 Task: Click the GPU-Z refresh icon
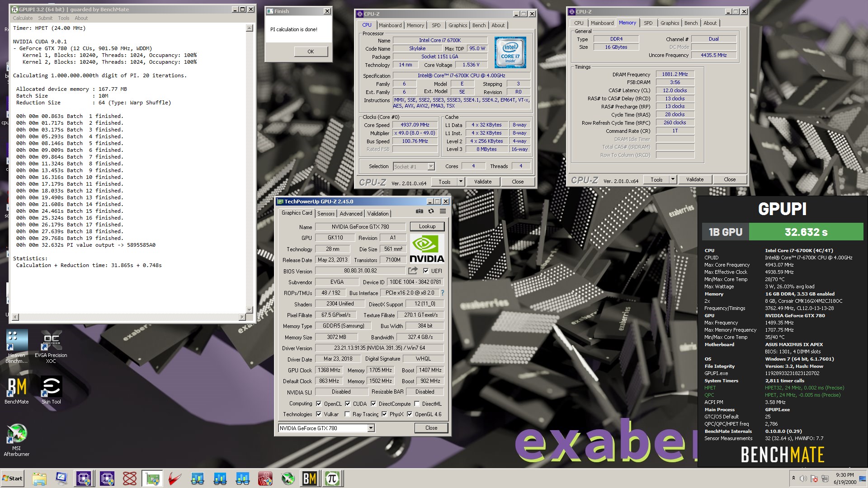point(431,211)
